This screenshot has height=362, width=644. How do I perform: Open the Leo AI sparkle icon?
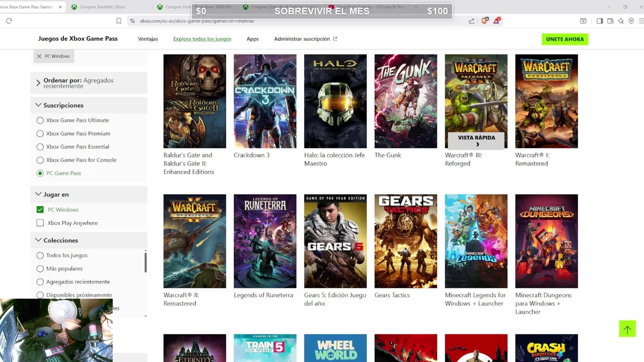point(621,21)
